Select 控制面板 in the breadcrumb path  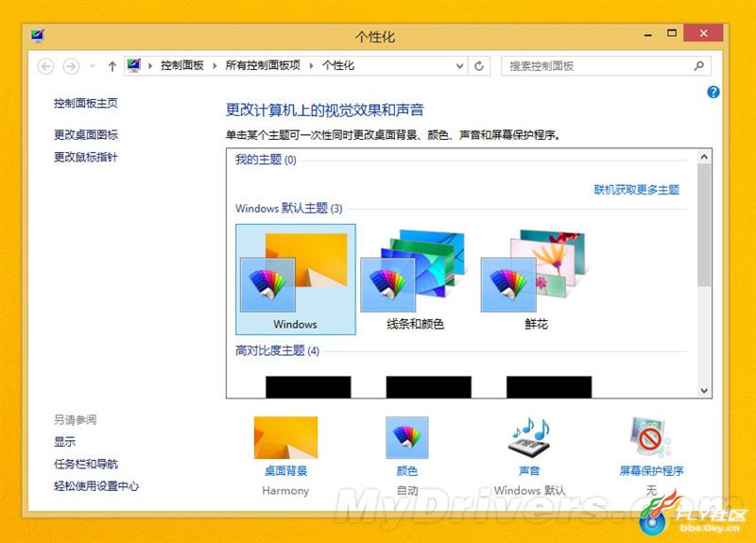pos(182,65)
